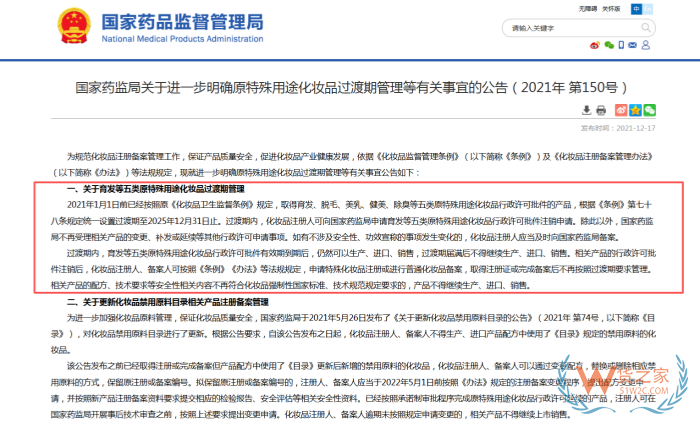The height and width of the screenshot is (427, 700).
Task: Click the announcement title 2021年 第150号
Action: 351,87
